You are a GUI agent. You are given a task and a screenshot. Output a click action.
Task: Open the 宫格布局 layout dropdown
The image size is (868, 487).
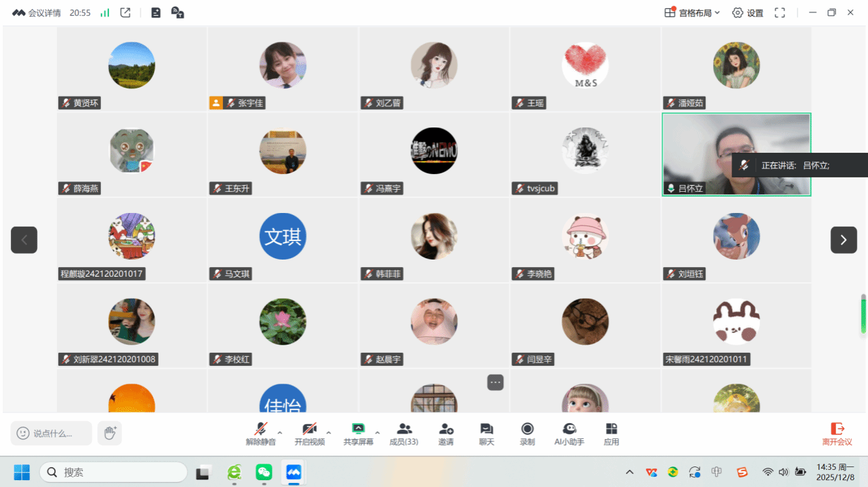coord(692,12)
